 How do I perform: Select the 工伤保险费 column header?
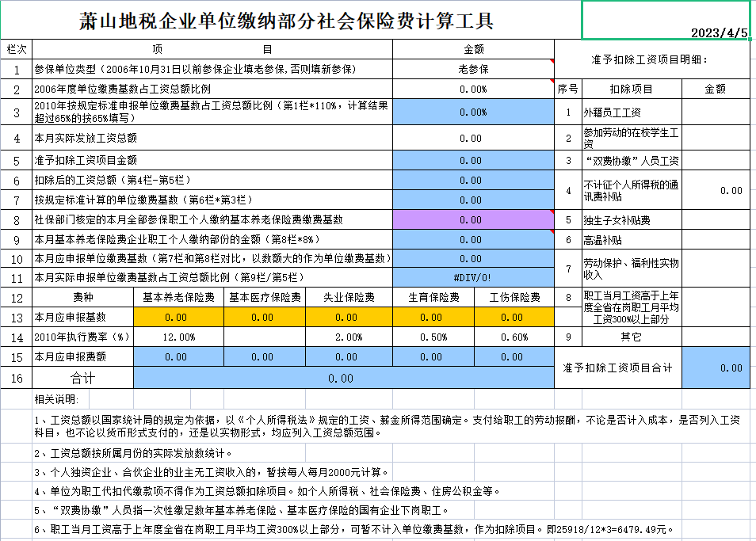pyautogui.click(x=514, y=297)
